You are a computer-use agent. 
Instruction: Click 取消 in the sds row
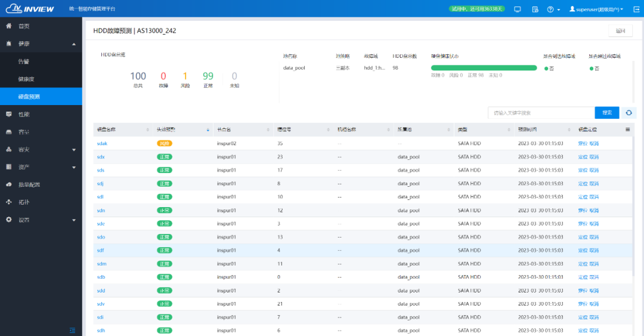(594, 170)
